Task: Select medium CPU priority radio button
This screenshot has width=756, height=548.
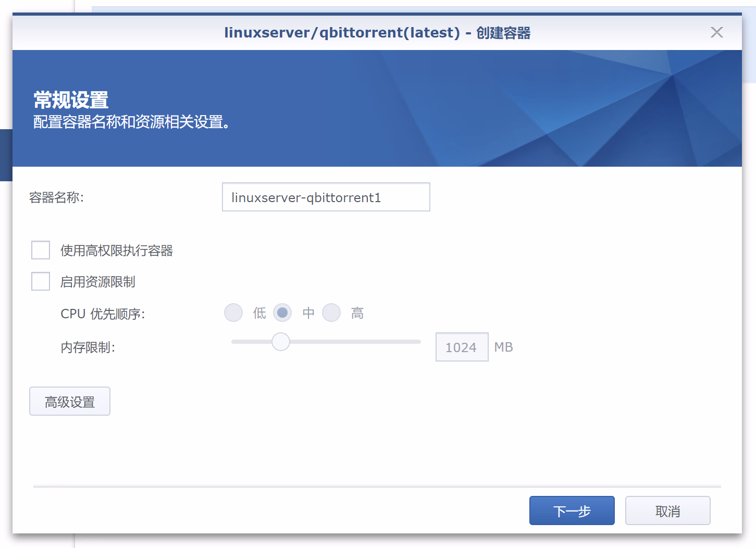Action: pos(282,313)
